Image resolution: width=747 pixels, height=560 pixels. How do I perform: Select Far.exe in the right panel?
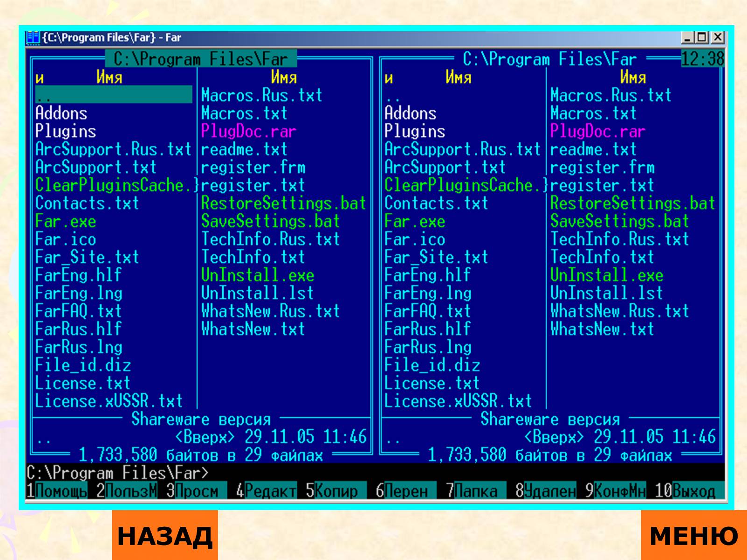point(415,221)
